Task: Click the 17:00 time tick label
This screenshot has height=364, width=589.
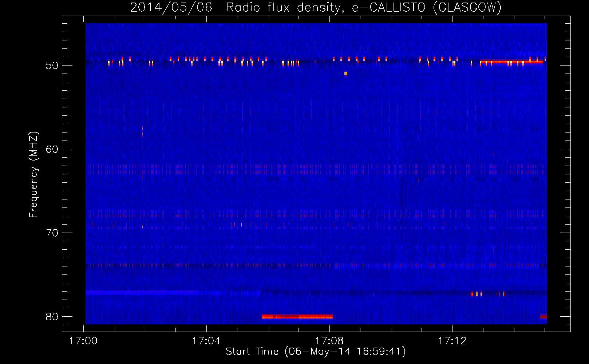Action: tap(83, 341)
